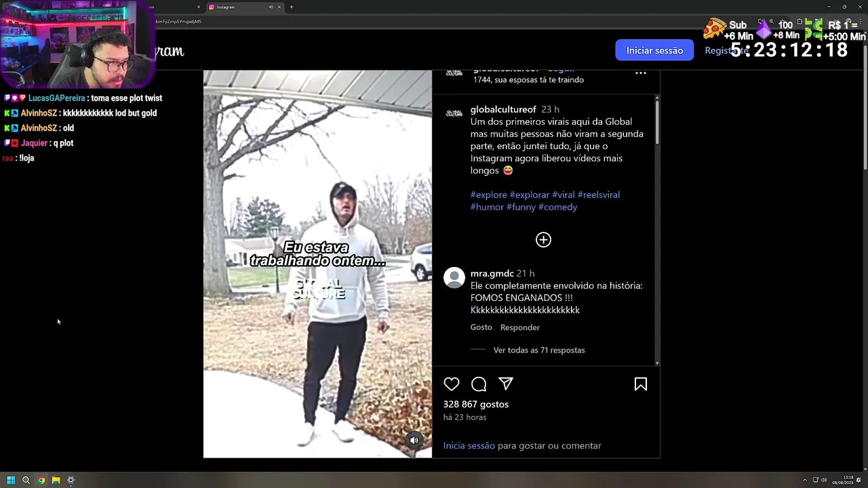Click the comments panel scrollbar
Viewport: 868px width, 488px height.
657,122
